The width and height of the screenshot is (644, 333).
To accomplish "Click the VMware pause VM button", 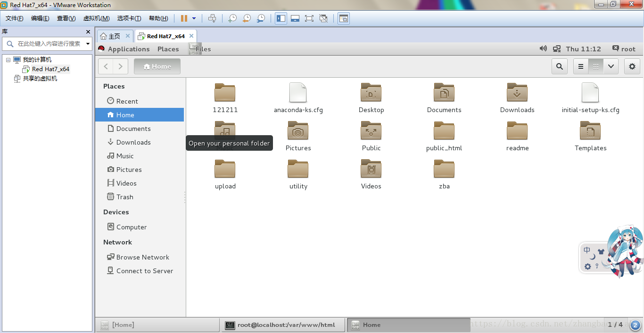I will click(184, 18).
